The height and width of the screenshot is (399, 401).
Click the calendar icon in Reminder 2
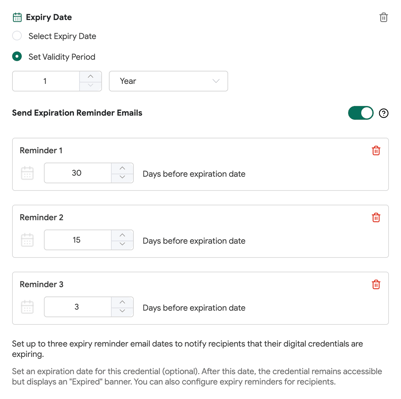(27, 240)
